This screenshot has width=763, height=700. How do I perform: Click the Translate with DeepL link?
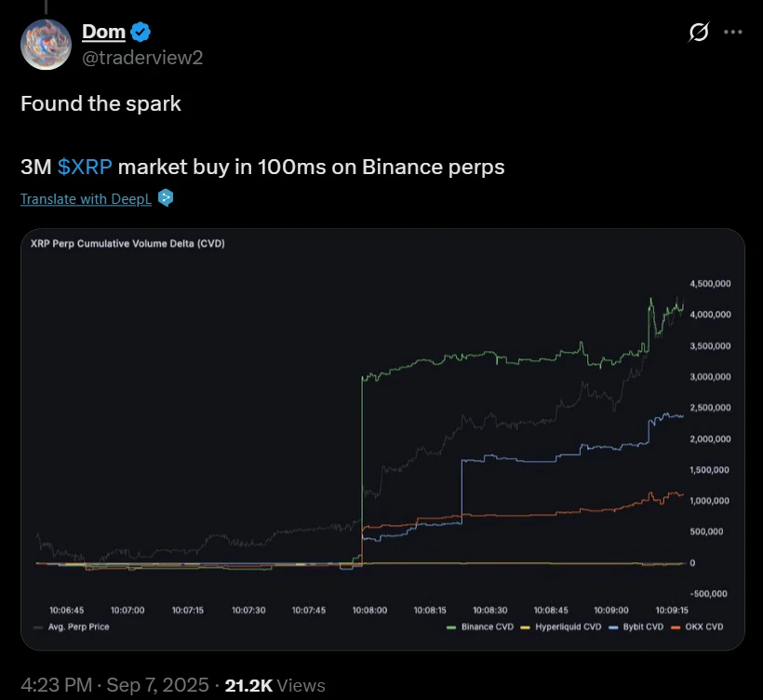pyautogui.click(x=84, y=198)
